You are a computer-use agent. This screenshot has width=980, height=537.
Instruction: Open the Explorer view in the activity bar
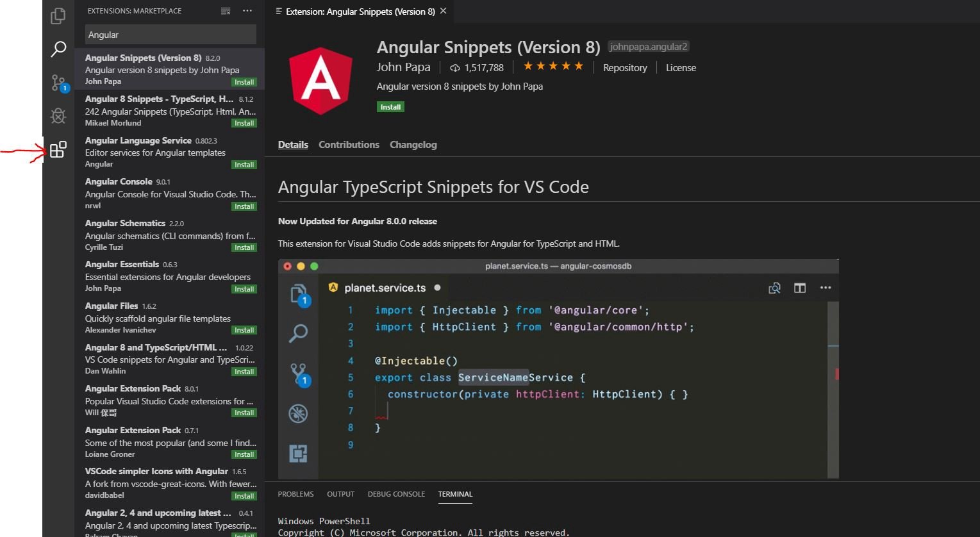[x=58, y=16]
